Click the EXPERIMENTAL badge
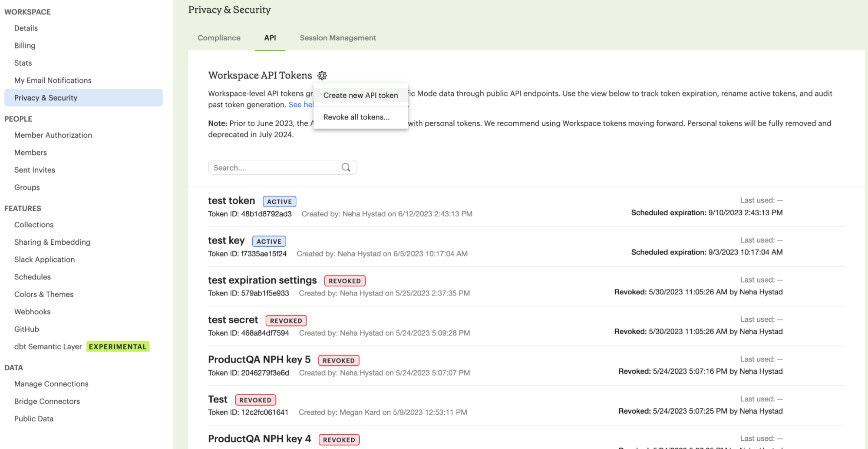Screen dimensions: 868x449 click(x=118, y=346)
